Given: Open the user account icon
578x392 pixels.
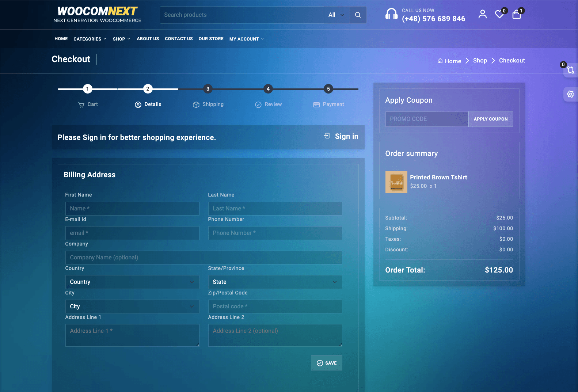Looking at the screenshot, I should pos(482,14).
